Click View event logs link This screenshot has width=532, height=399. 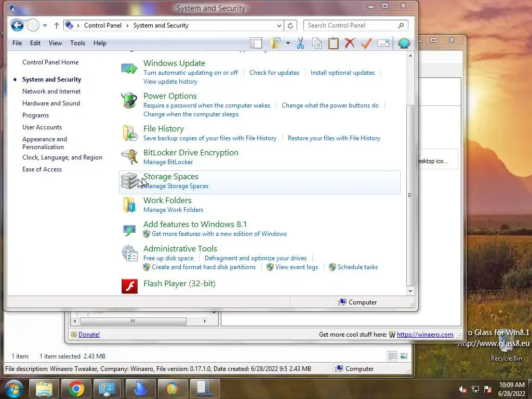pos(297,267)
